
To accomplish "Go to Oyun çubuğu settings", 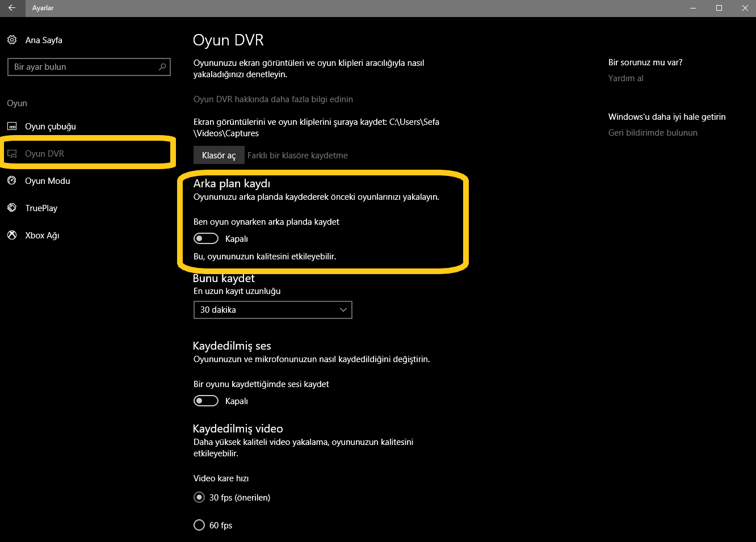I will [x=51, y=127].
